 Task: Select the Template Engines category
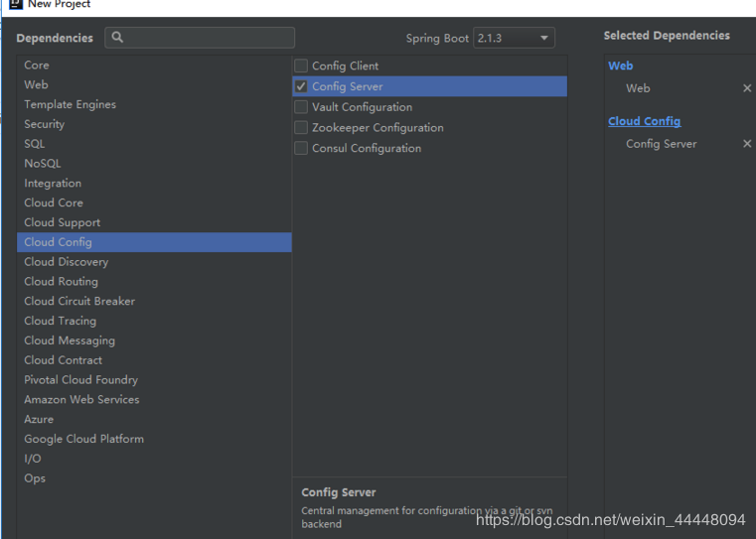coord(154,104)
